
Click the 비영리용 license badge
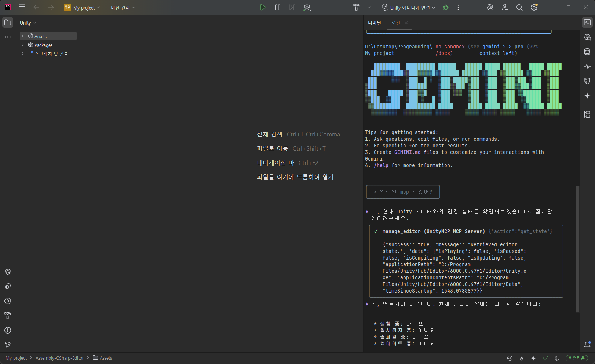click(x=577, y=358)
